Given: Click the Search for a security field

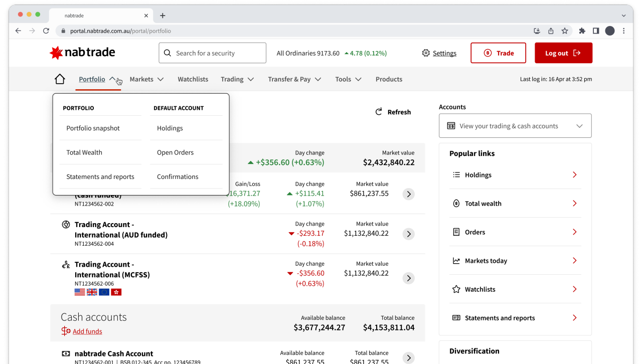Looking at the screenshot, I should pos(213,53).
